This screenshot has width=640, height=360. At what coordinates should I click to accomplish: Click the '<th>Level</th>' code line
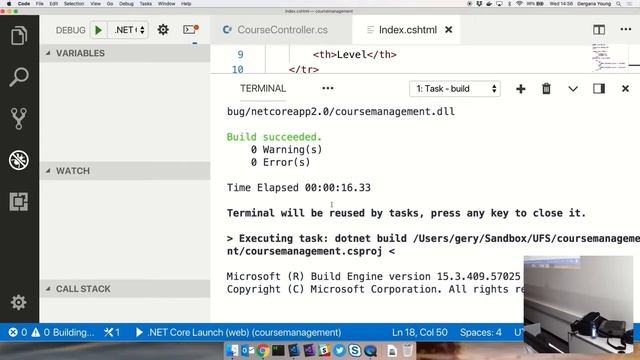(x=354, y=54)
